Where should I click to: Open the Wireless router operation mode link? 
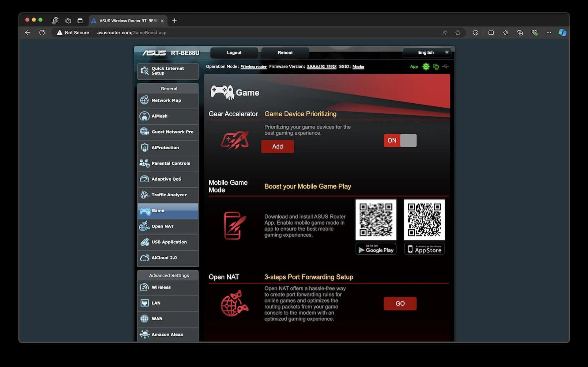click(253, 67)
